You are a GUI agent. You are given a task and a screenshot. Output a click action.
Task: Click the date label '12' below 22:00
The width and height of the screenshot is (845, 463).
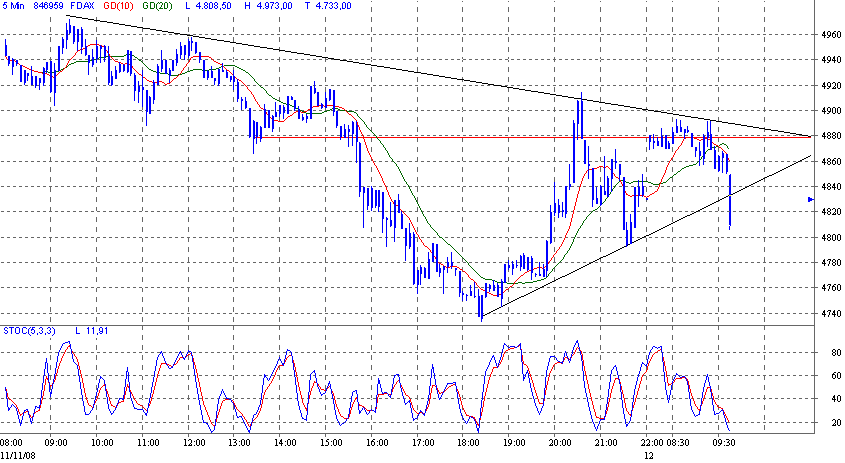649,455
